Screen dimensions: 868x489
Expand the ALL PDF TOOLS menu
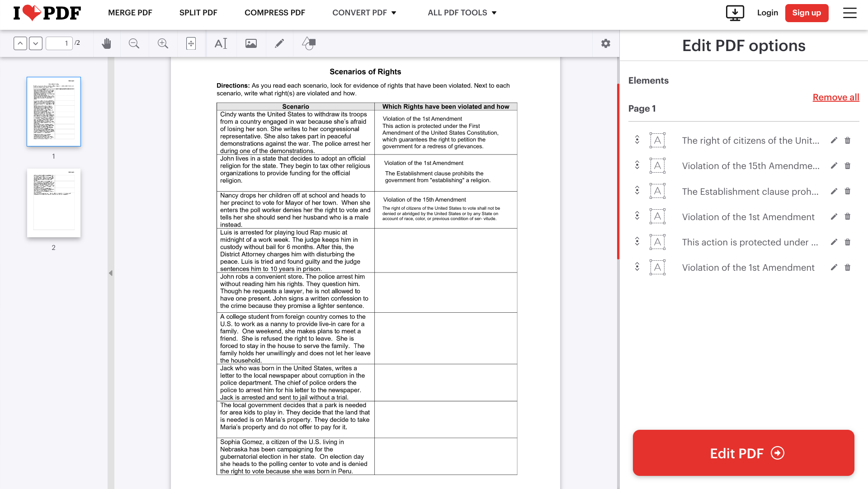pyautogui.click(x=462, y=13)
